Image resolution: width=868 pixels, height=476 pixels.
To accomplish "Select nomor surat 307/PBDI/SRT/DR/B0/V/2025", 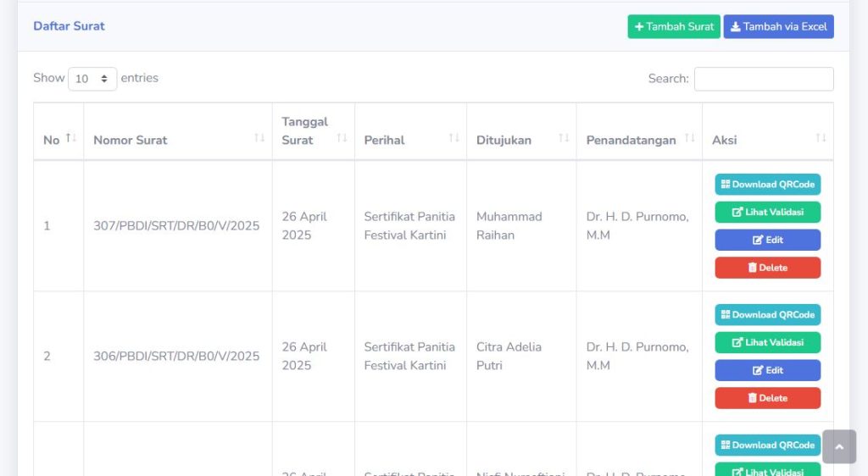I will coord(176,225).
